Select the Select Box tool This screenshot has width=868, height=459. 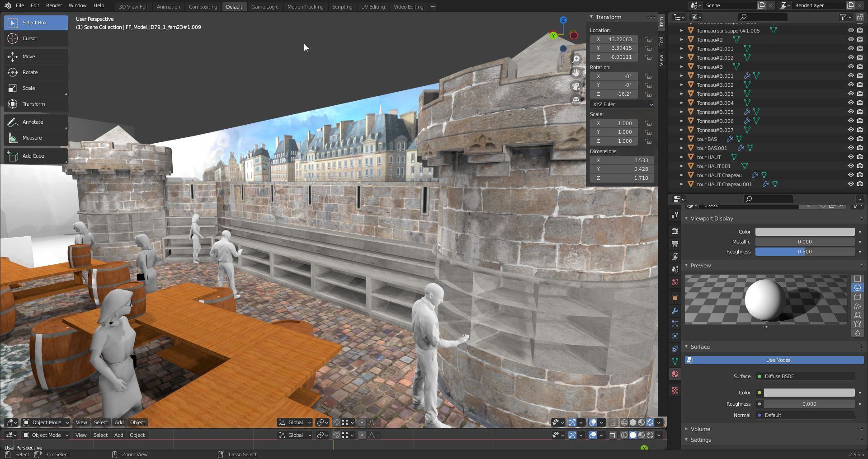[x=36, y=23]
